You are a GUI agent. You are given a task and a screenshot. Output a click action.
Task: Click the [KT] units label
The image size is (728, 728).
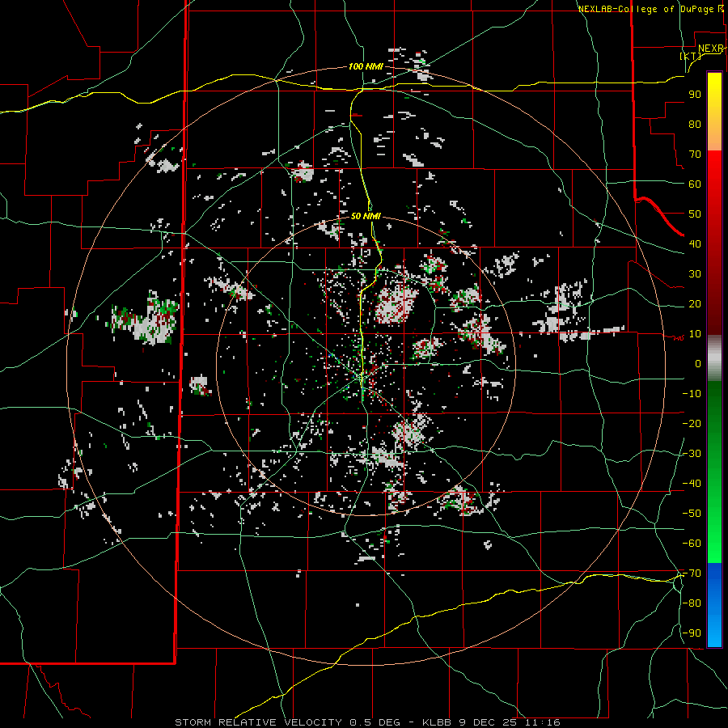click(x=691, y=56)
